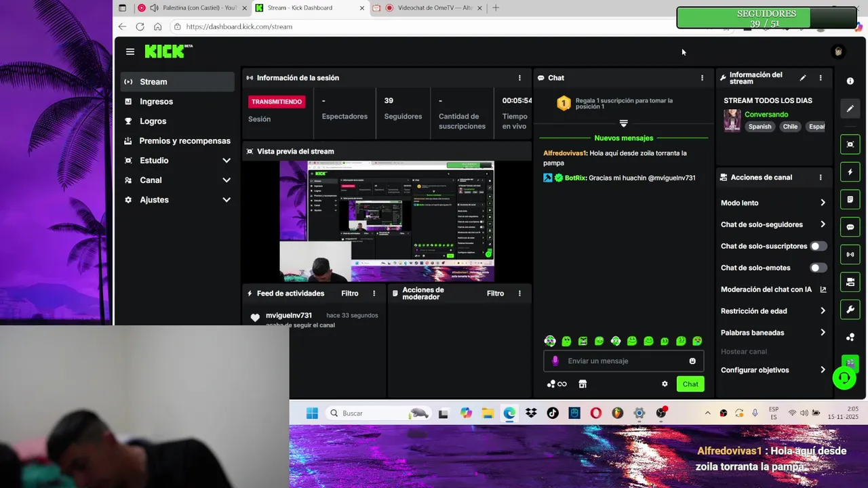Open the Windows Start menu
The height and width of the screenshot is (488, 868).
coord(312,413)
